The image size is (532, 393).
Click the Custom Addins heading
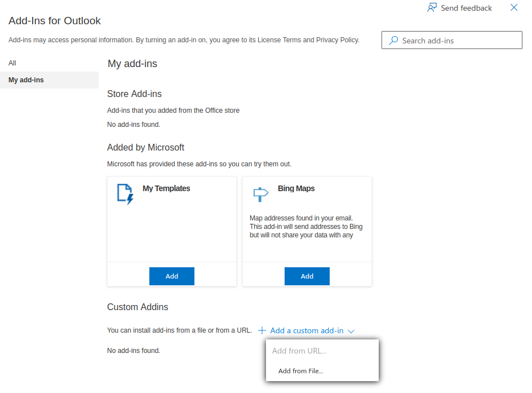(138, 307)
